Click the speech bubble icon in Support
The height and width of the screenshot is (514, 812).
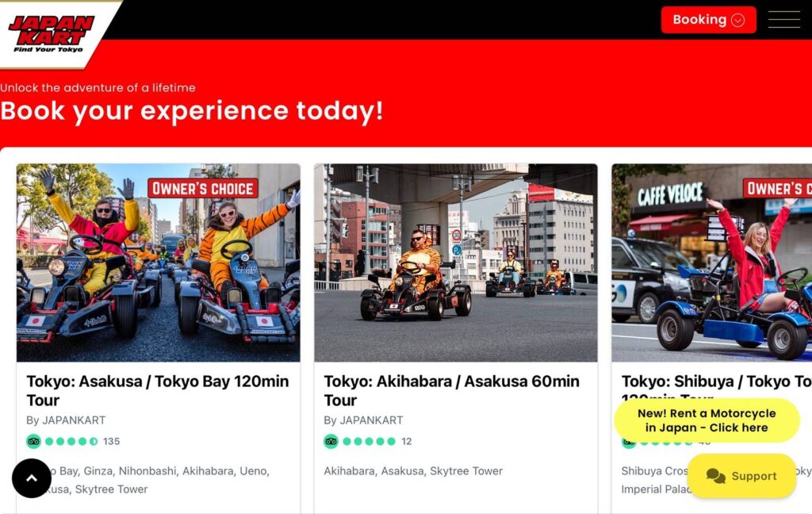pos(715,476)
